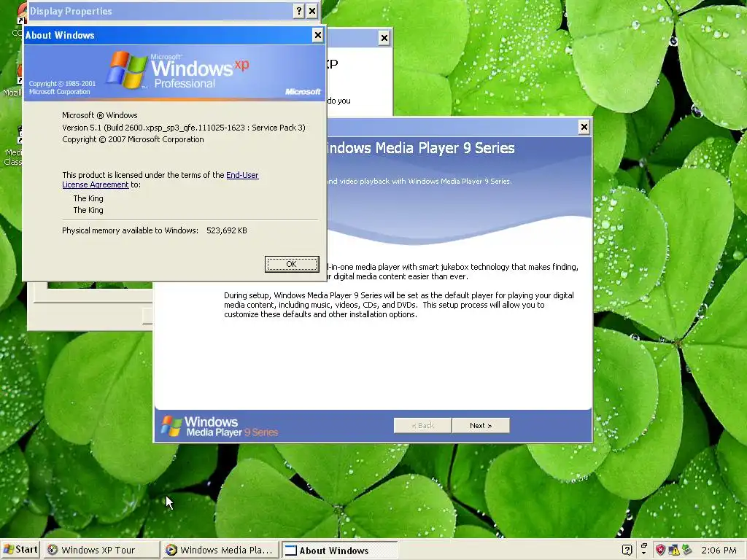Click the About Windows title bar
Image resolution: width=747 pixels, height=560 pixels.
167,35
